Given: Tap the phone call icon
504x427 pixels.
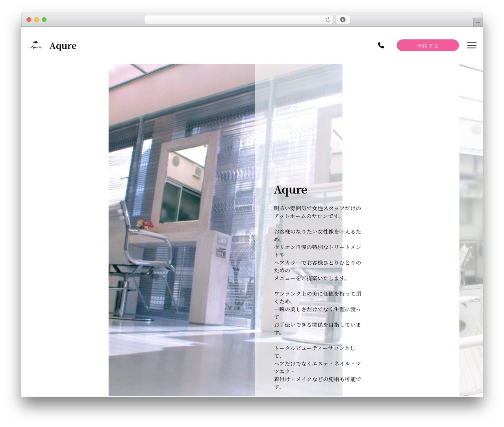Looking at the screenshot, I should 381,45.
